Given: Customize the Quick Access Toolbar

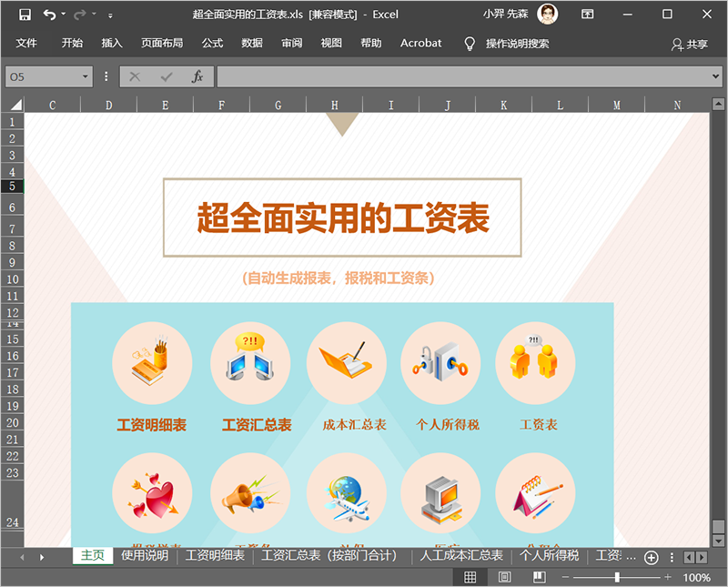Looking at the screenshot, I should click(110, 15).
